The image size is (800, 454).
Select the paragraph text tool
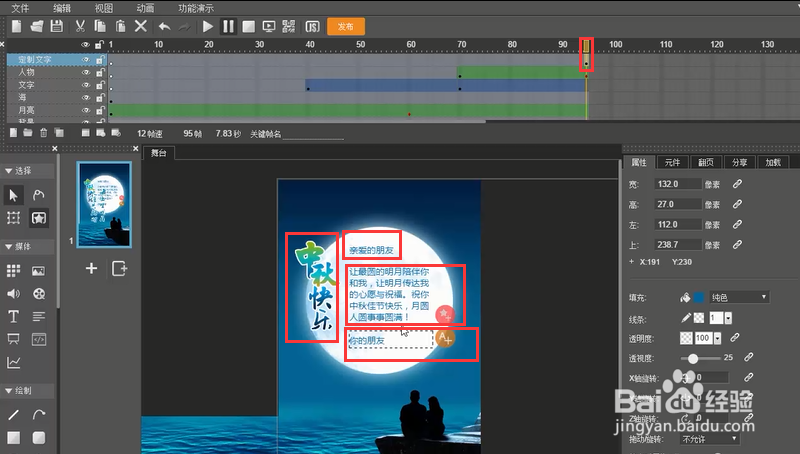39,317
